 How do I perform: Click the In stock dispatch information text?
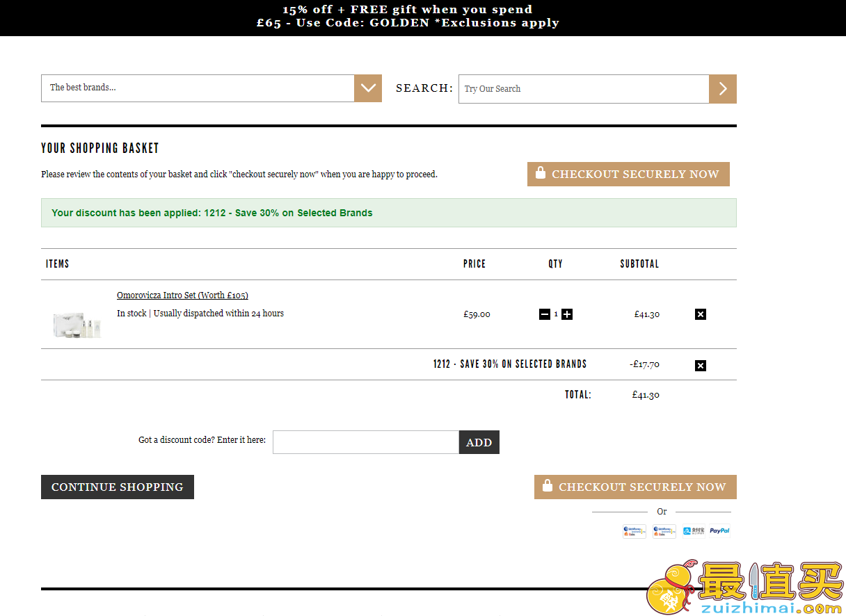[200, 314]
